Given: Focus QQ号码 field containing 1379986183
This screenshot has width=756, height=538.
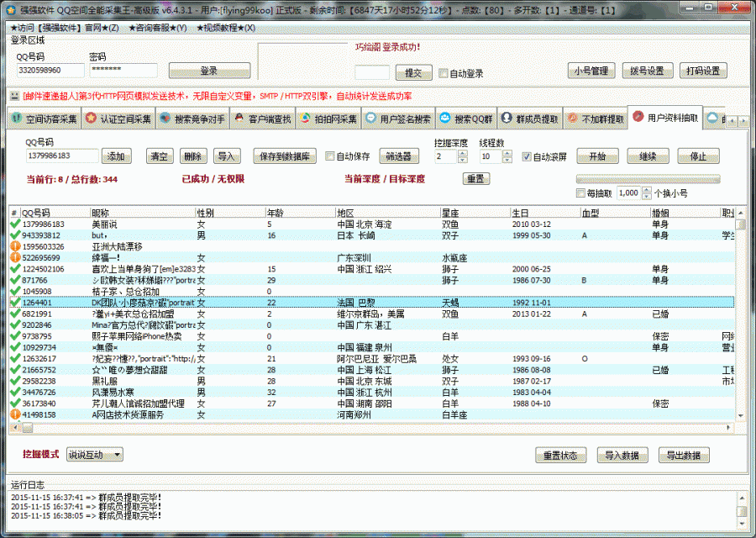Looking at the screenshot, I should point(62,156).
